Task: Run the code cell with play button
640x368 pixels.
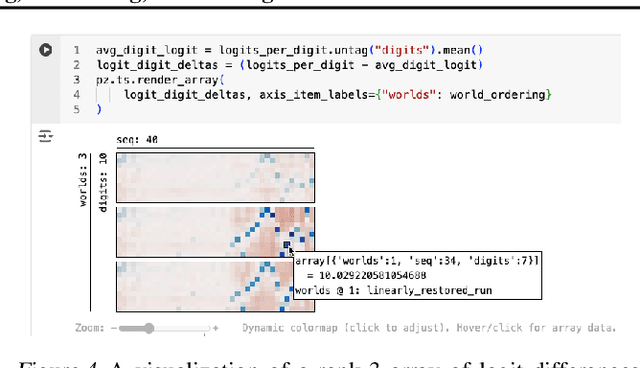Action: (x=45, y=50)
